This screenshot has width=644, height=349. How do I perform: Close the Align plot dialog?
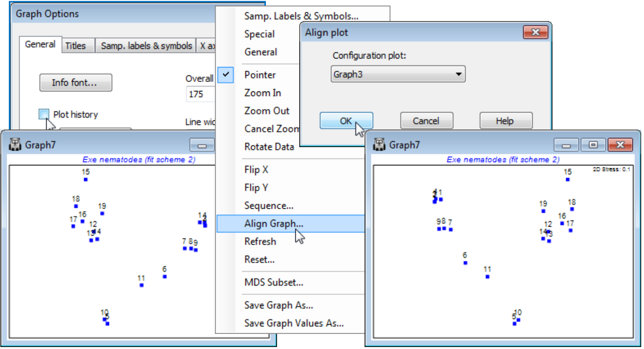pos(535,33)
